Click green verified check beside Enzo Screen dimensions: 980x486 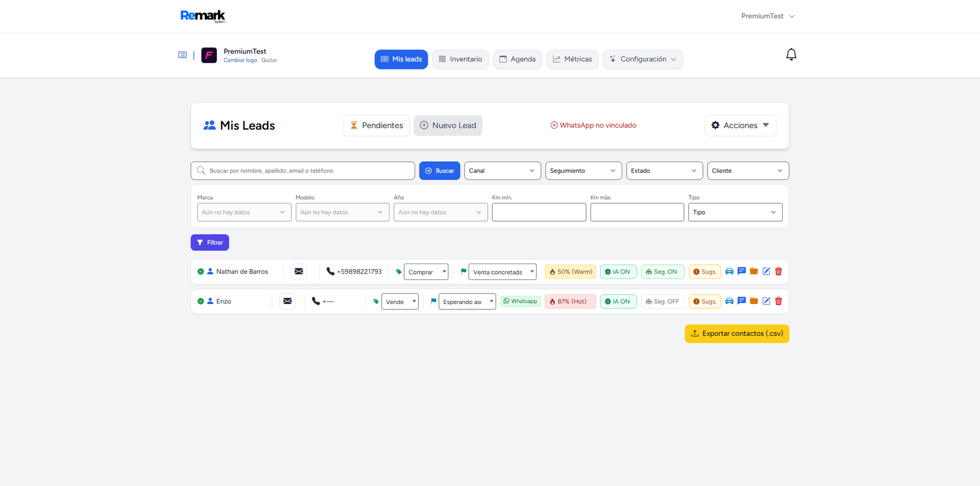(x=200, y=302)
